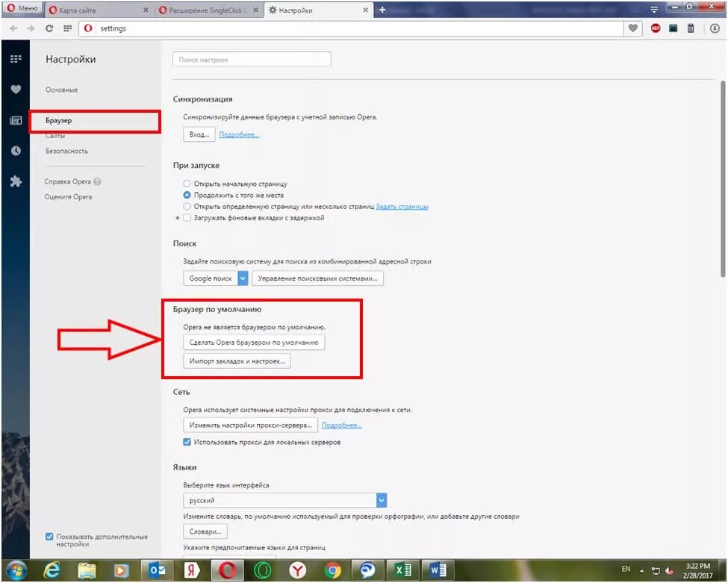This screenshot has width=728, height=583.
Task: Open the Opera Menu button
Action: pyautogui.click(x=22, y=8)
